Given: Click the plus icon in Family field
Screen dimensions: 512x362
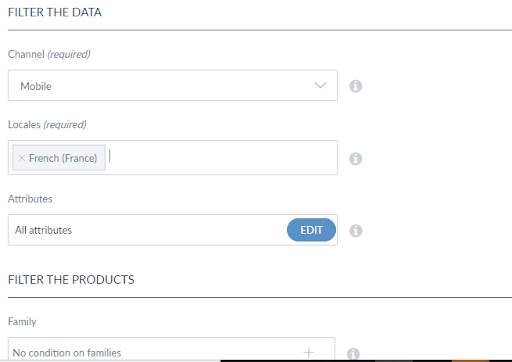Looking at the screenshot, I should [308, 352].
